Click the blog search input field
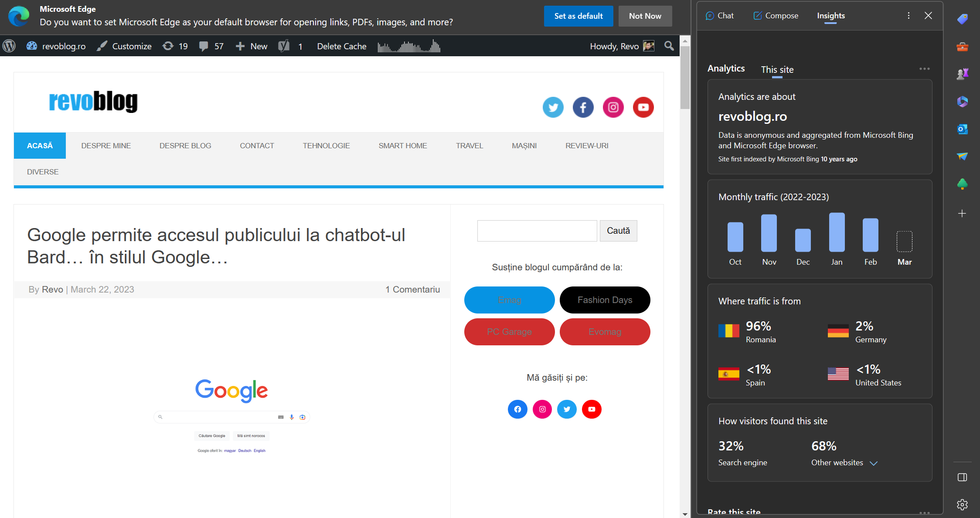 [x=537, y=231]
